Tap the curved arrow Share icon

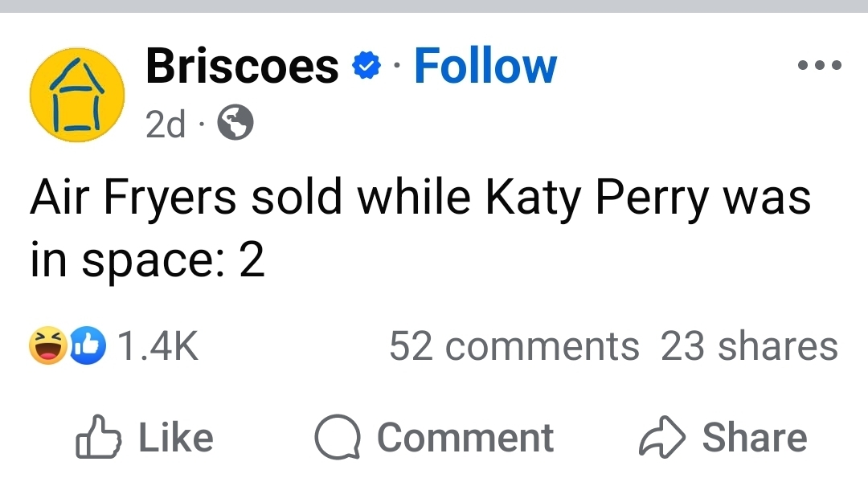(661, 439)
